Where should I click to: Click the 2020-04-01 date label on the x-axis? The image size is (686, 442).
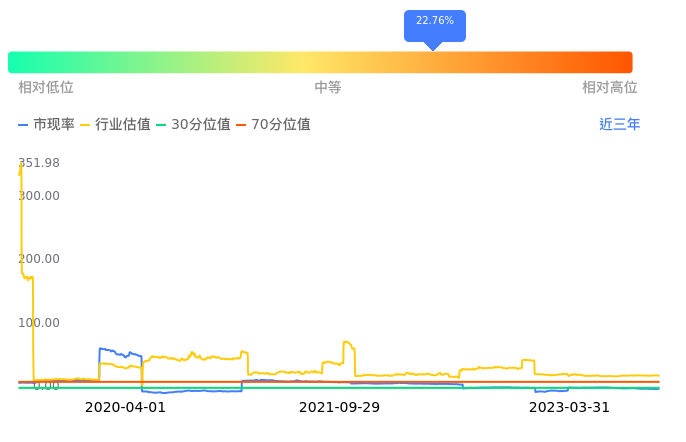click(125, 407)
